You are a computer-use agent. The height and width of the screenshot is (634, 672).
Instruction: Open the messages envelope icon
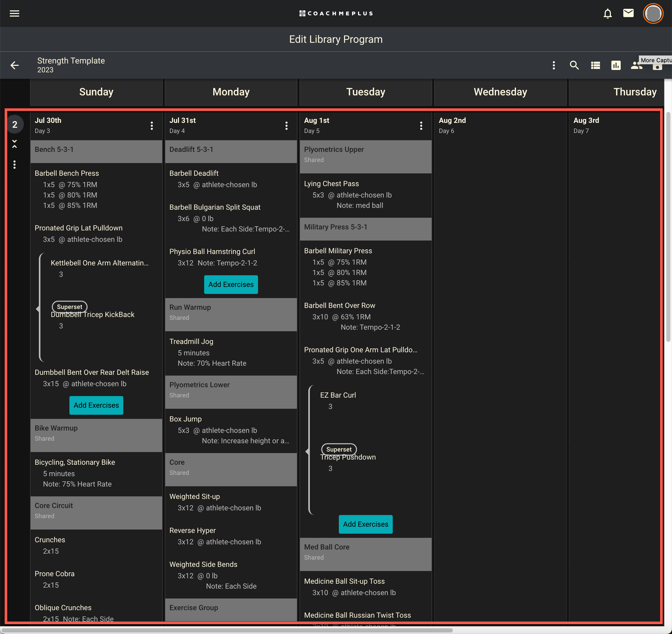(628, 13)
